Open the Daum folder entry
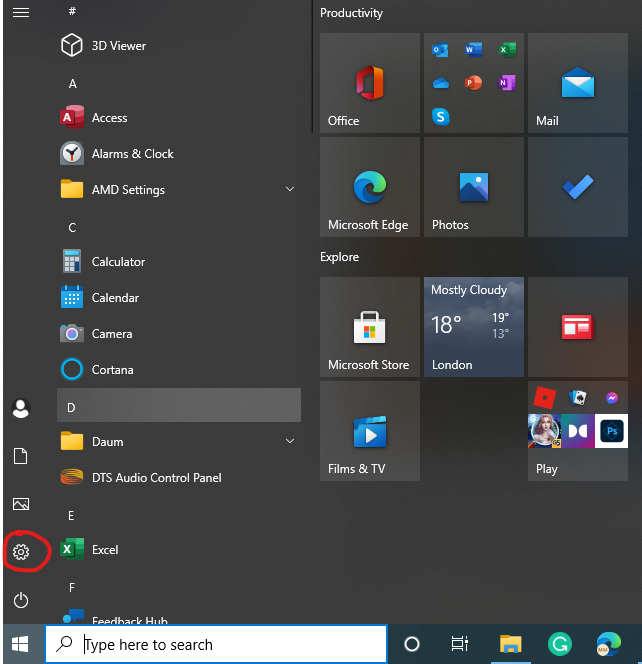 179,441
